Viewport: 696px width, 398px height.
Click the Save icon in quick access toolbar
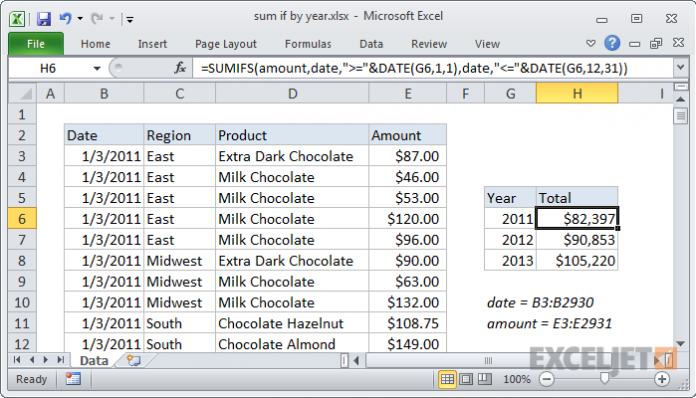click(x=44, y=19)
